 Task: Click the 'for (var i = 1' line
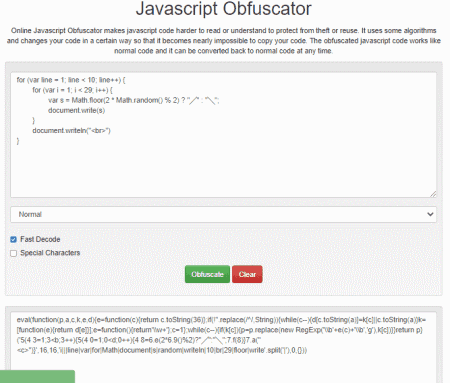[x=72, y=90]
